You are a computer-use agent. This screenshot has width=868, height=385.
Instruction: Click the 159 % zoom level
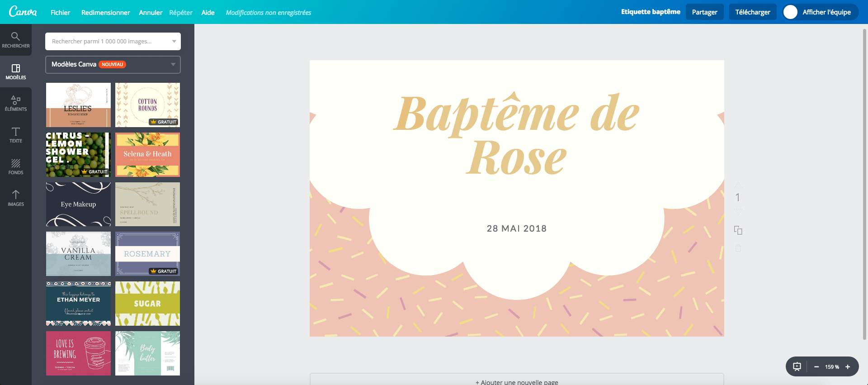point(832,367)
